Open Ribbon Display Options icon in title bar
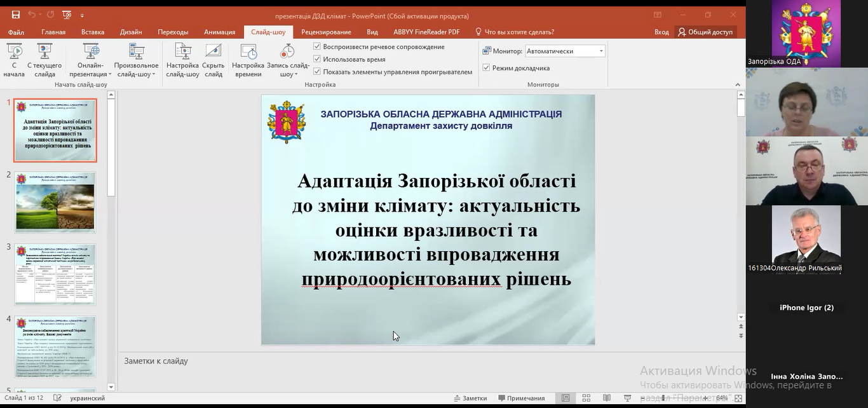The height and width of the screenshot is (408, 868). point(658,15)
